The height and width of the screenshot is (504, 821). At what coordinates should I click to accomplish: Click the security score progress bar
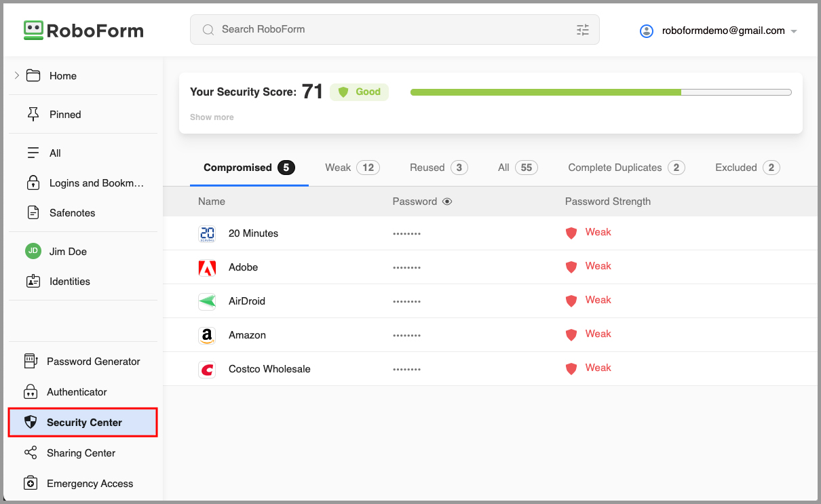point(600,92)
